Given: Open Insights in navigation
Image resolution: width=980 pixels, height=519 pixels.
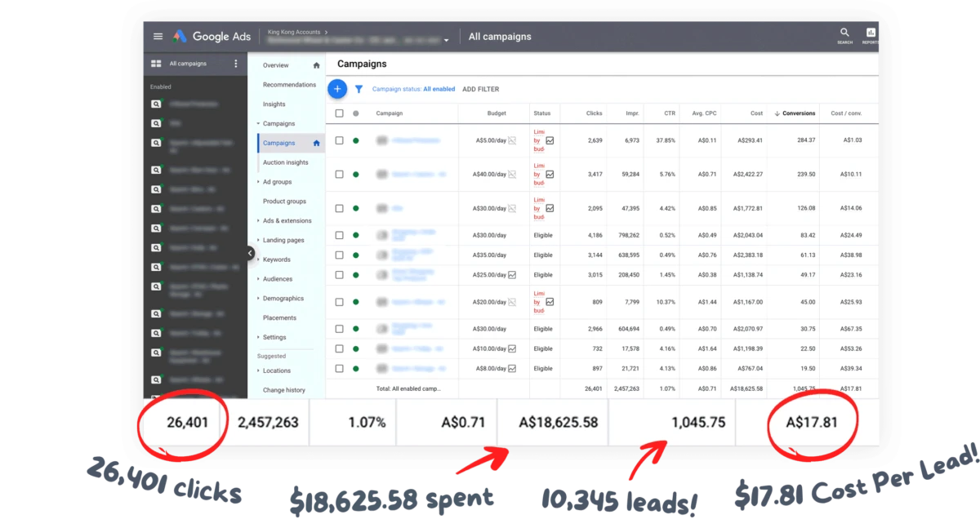Looking at the screenshot, I should 274,104.
